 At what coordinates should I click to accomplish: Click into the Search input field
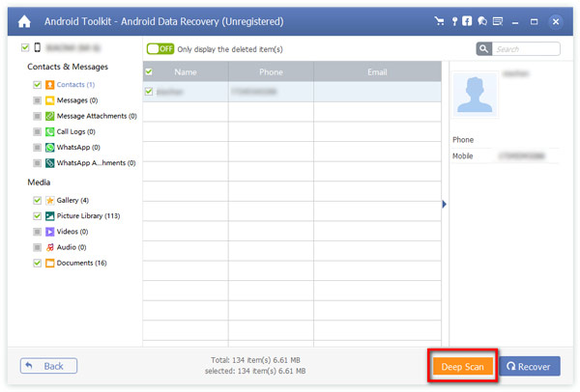[x=527, y=48]
